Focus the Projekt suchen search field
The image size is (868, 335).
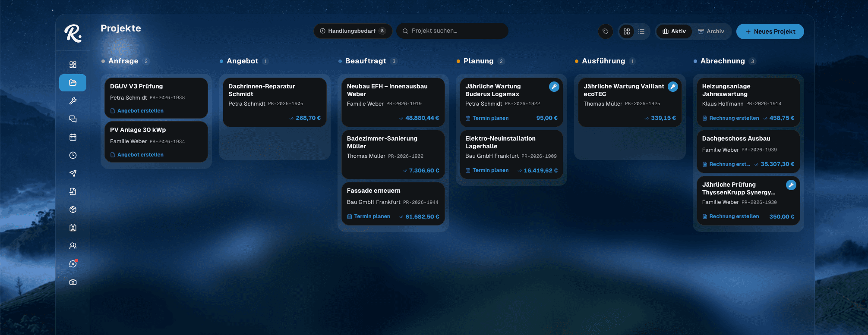point(452,31)
